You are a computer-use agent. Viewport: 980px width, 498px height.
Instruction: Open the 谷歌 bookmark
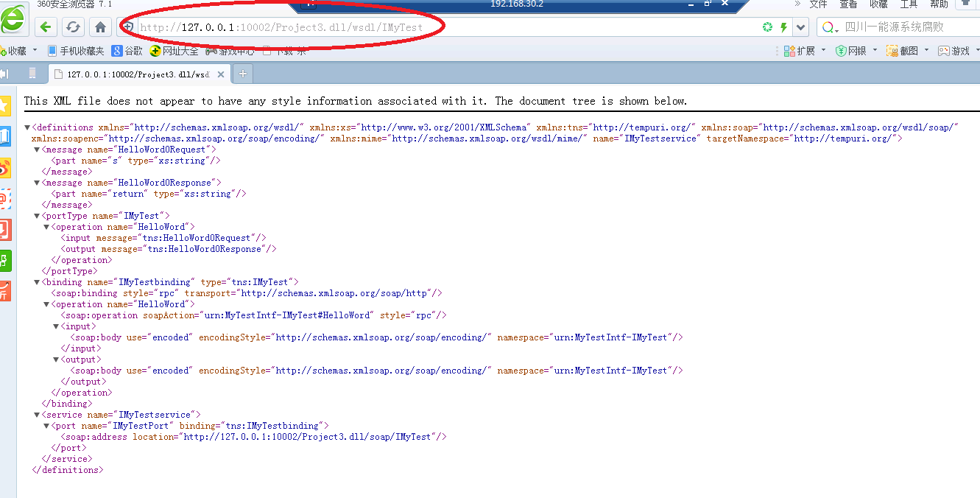[x=127, y=51]
